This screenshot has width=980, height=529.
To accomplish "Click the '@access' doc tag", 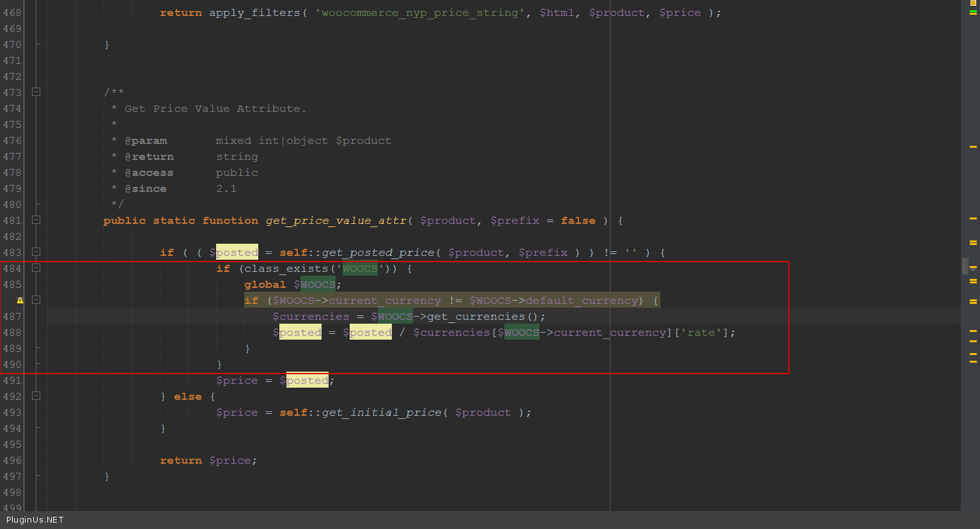I will point(149,173).
